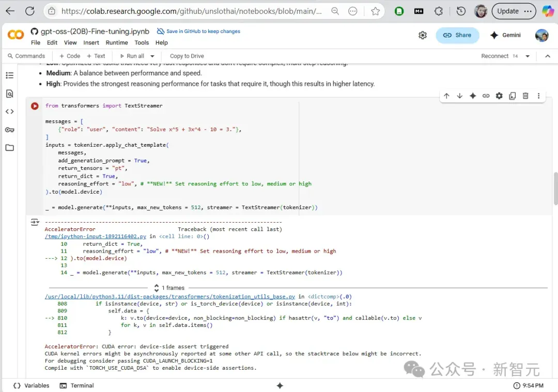The width and height of the screenshot is (558, 392).
Task: Click Run all button
Action: pyautogui.click(x=132, y=56)
